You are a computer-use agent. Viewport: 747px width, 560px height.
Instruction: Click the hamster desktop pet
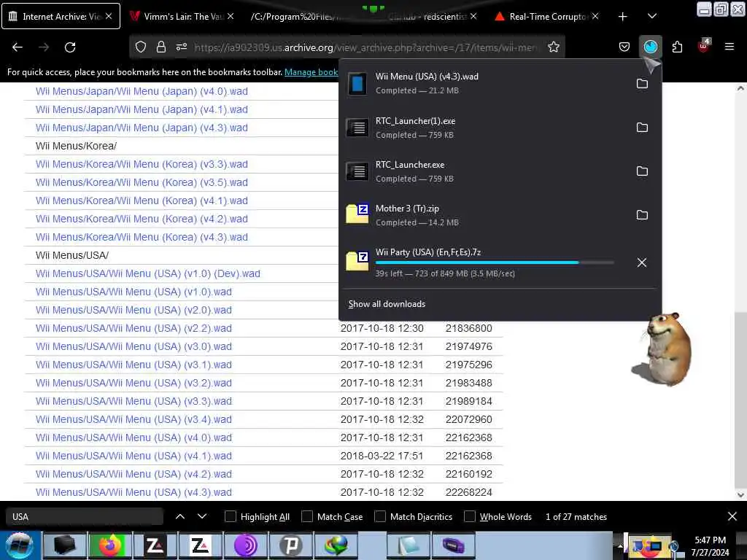(x=663, y=349)
